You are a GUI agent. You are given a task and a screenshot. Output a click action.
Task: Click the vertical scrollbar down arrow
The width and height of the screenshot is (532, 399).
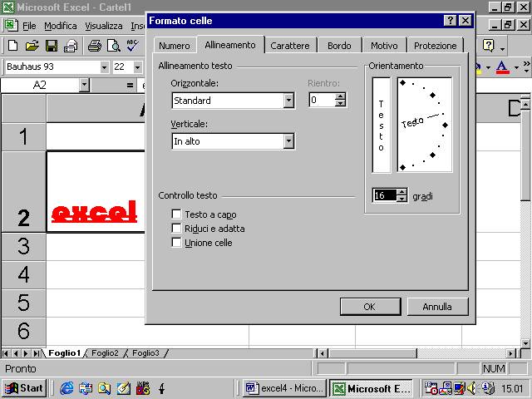pos(525,343)
